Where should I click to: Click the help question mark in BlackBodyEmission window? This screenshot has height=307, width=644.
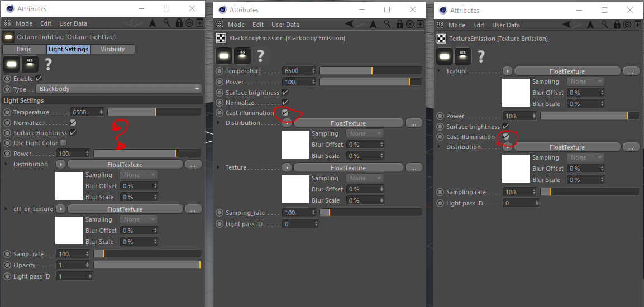click(260, 55)
